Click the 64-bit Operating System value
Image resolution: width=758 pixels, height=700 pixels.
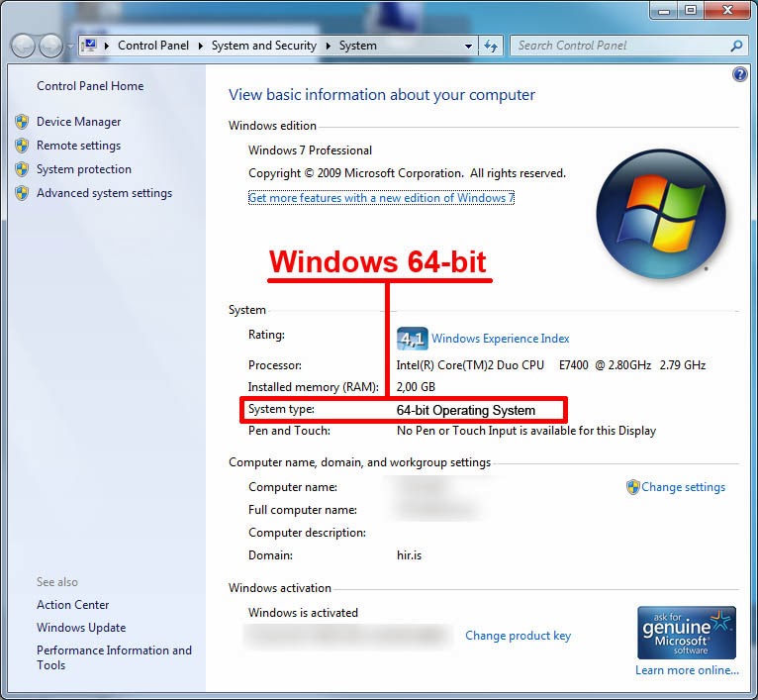(x=465, y=410)
